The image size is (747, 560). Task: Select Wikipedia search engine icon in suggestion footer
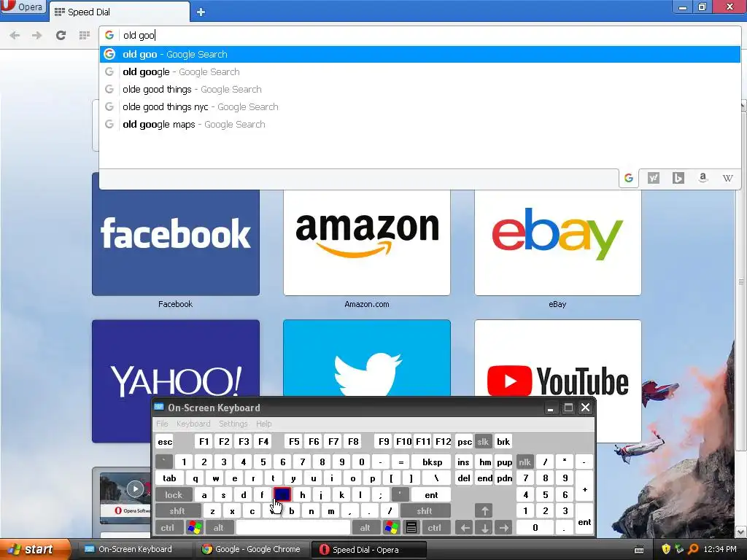(727, 178)
